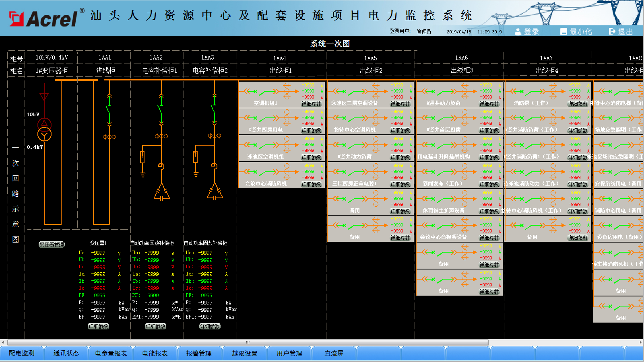Click the 10kV transformer symbol

pyautogui.click(x=44, y=130)
